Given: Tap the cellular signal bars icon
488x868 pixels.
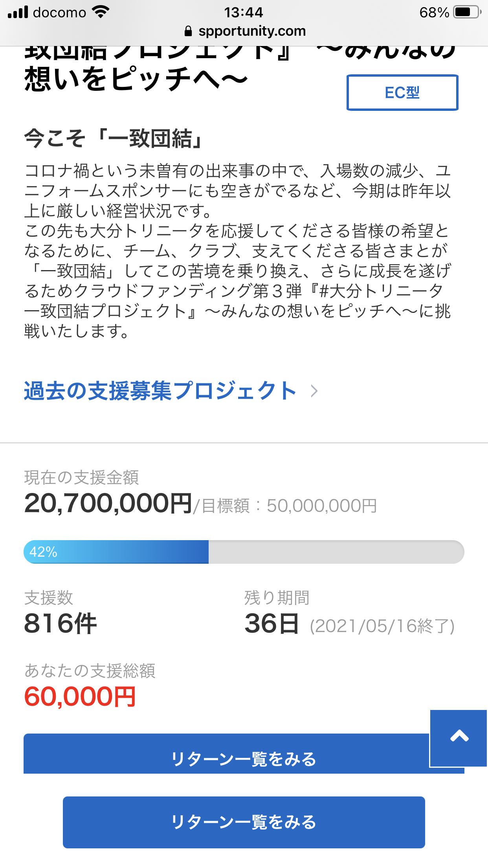Looking at the screenshot, I should click(x=18, y=12).
